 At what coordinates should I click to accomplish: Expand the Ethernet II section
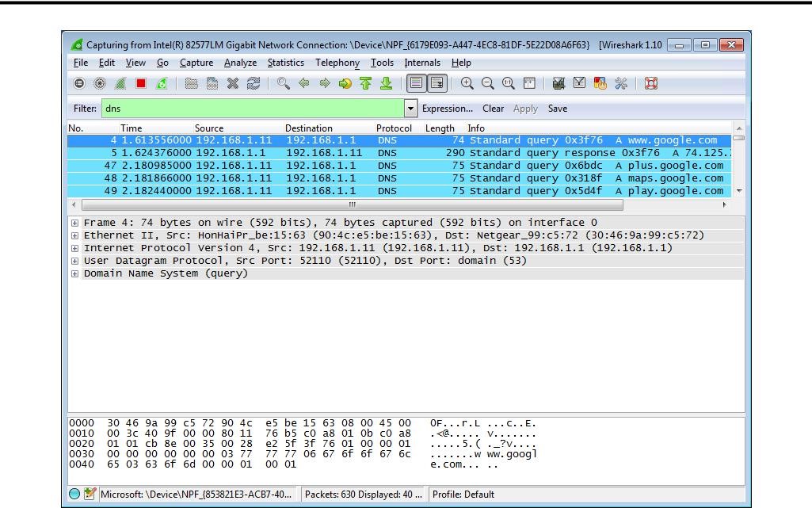pos(75,235)
